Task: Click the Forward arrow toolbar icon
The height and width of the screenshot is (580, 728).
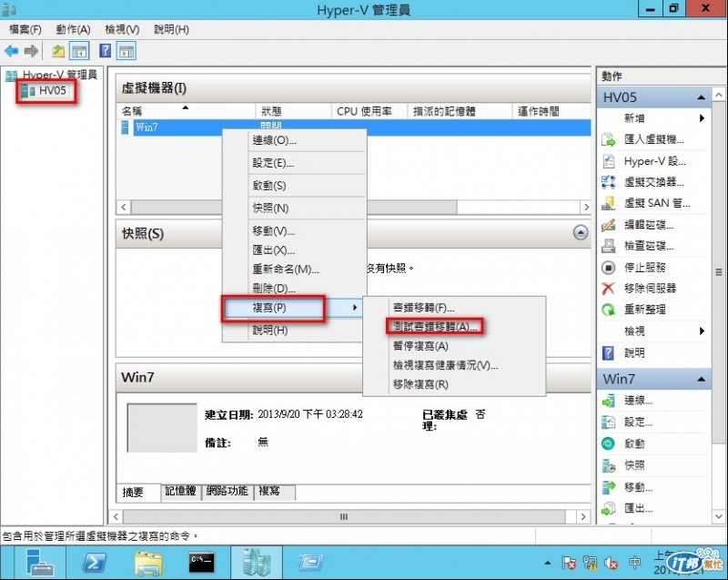Action: [x=31, y=51]
